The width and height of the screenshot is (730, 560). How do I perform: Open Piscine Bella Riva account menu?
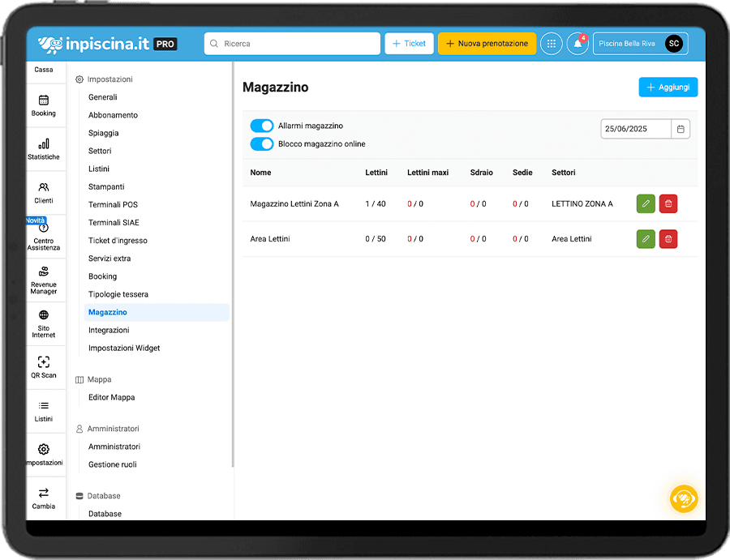click(x=640, y=44)
